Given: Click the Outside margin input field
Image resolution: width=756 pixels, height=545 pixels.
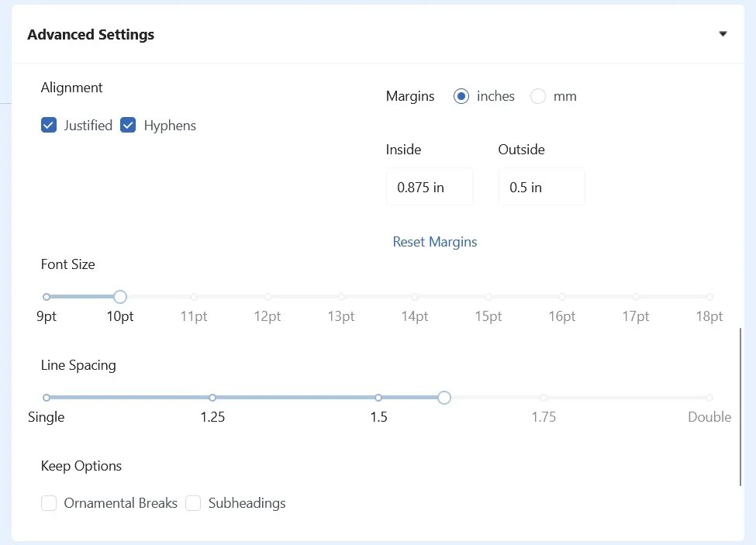Looking at the screenshot, I should (541, 187).
